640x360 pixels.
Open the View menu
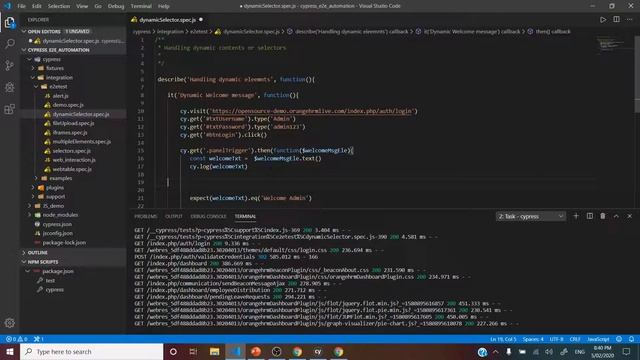(82, 6)
